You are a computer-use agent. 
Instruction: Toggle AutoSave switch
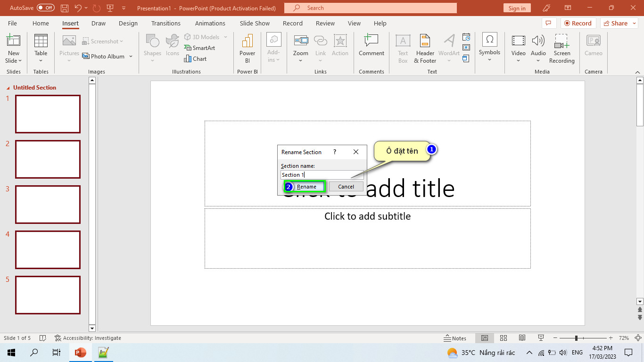point(45,8)
